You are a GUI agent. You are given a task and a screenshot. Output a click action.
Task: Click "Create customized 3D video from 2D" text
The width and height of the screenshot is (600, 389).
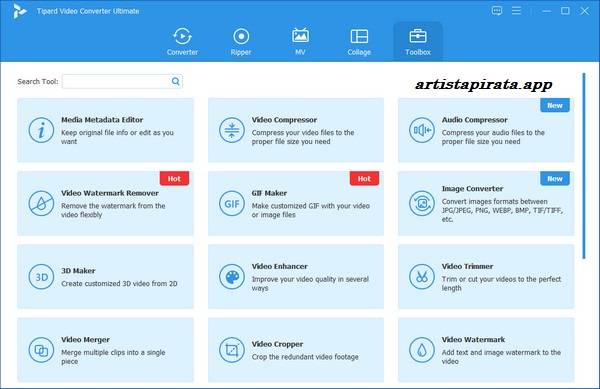pos(119,283)
